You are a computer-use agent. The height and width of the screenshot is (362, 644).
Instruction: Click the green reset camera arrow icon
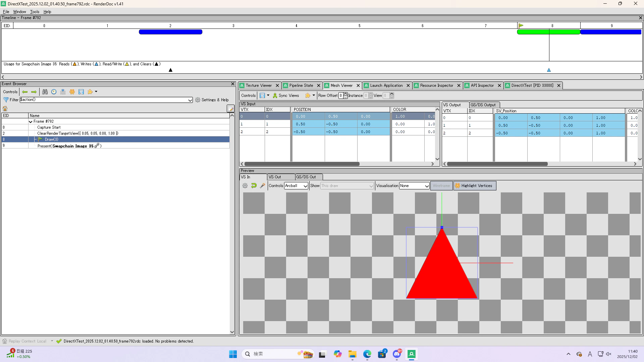(254, 186)
